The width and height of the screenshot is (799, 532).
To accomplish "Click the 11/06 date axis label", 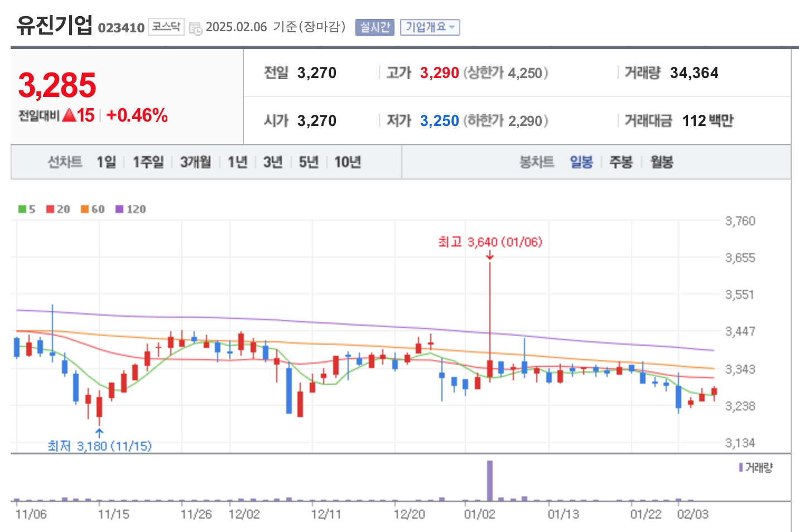I will tap(31, 514).
